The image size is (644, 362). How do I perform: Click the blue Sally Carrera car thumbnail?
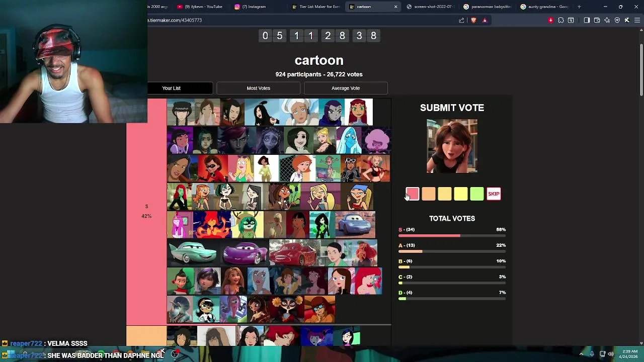355,225
